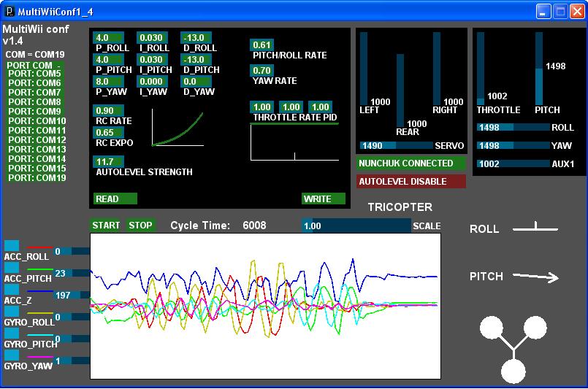Stop the sensor graph with STOP
The width and height of the screenshot is (588, 389).
141,226
